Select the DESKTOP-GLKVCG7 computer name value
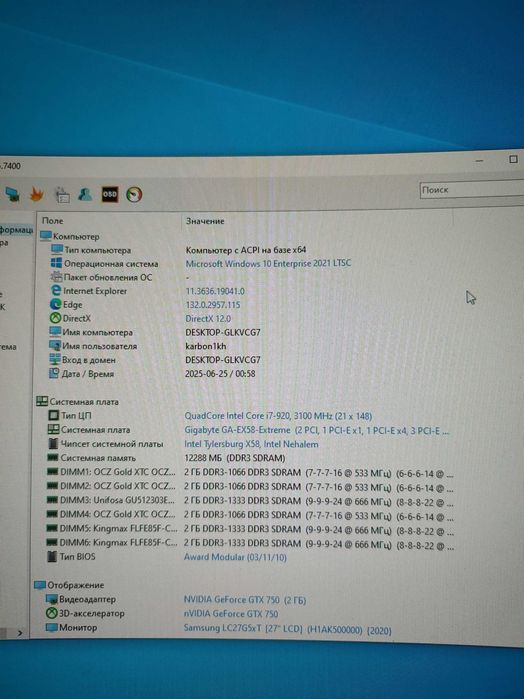 [223, 333]
